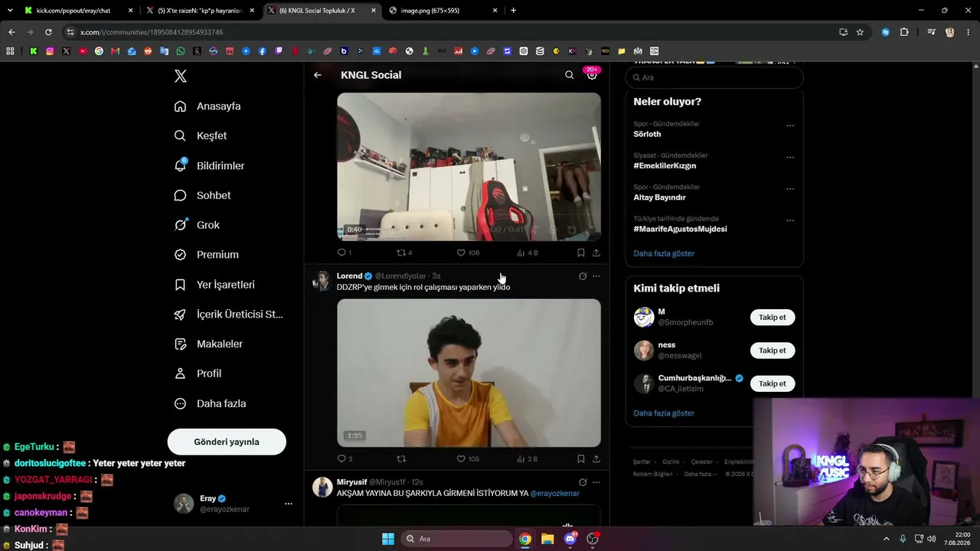The height and width of the screenshot is (551, 980).
Task: Open File Explorer from the taskbar
Action: coord(547,539)
